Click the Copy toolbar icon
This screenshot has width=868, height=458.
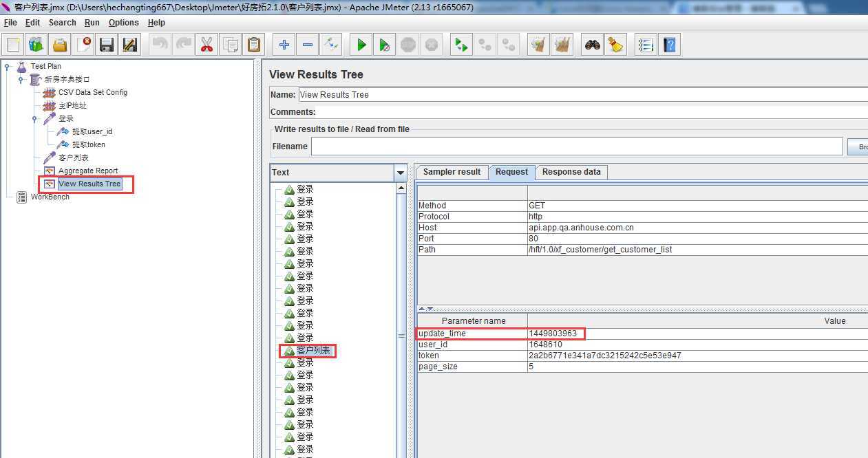tap(231, 45)
